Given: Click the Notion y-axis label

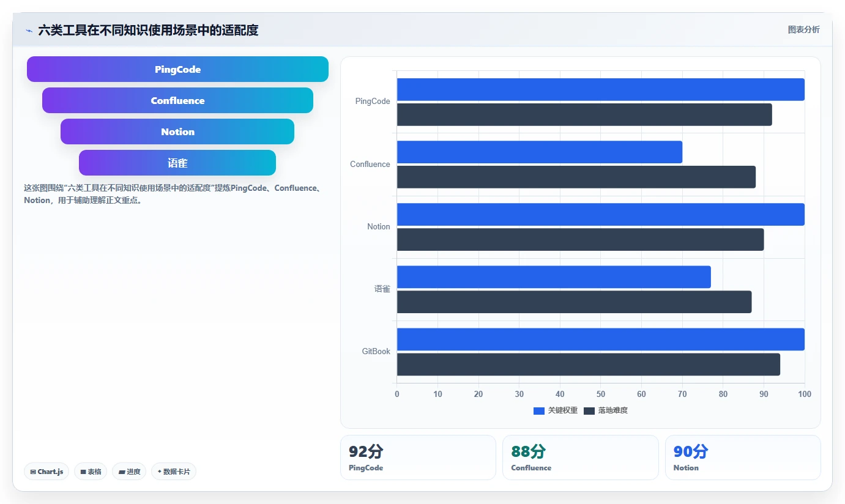Looking at the screenshot, I should pyautogui.click(x=379, y=226).
